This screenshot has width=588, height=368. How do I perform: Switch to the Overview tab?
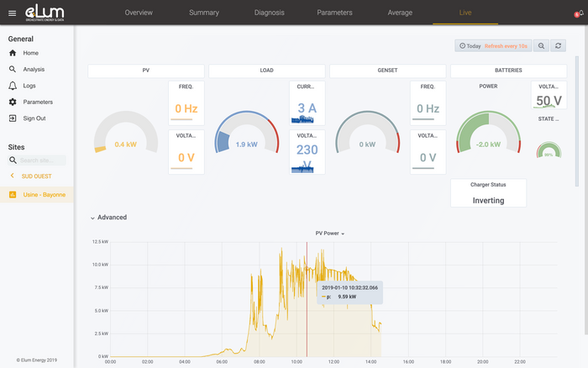139,13
